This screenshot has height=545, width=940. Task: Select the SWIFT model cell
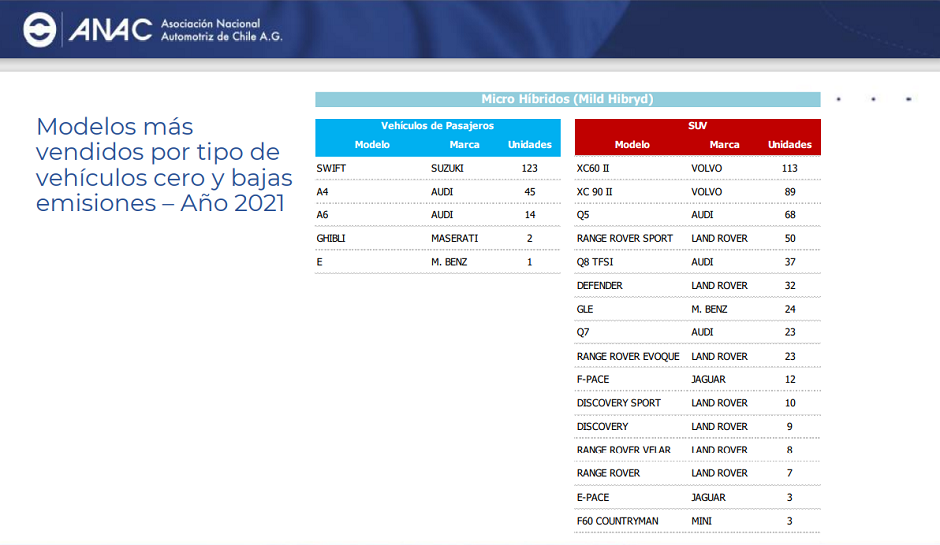click(331, 168)
